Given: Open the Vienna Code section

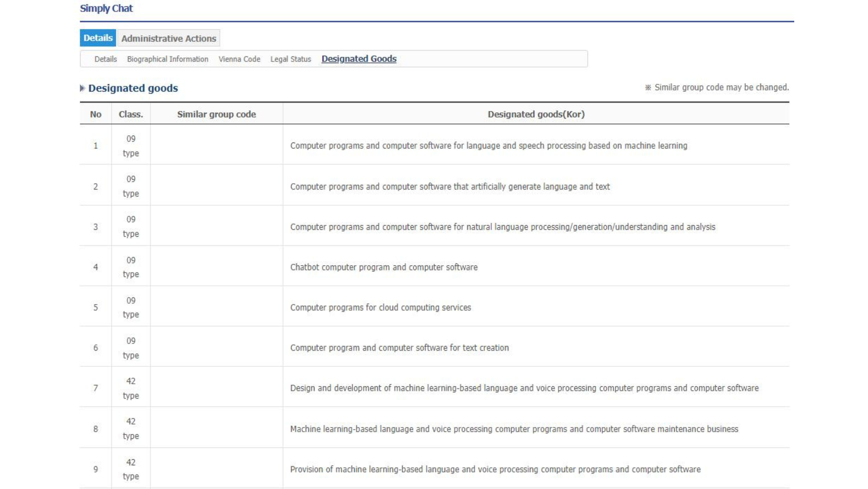Looking at the screenshot, I should point(239,59).
